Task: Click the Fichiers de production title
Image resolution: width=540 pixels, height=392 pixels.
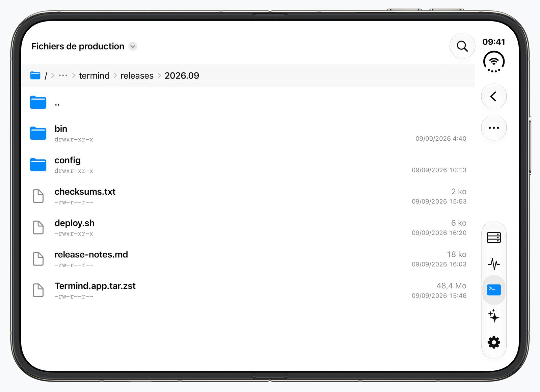Action: [78, 46]
